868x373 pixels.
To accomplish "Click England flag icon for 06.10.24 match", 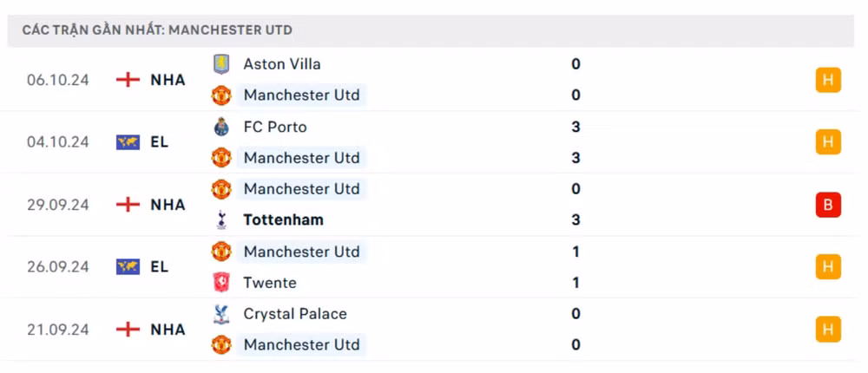I will tap(128, 80).
